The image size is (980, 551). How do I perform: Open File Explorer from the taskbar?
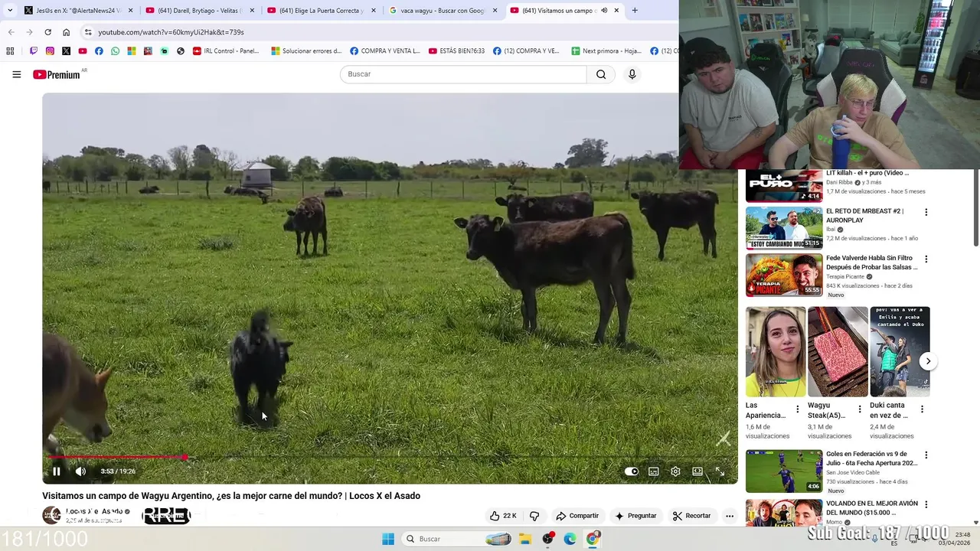pyautogui.click(x=525, y=539)
